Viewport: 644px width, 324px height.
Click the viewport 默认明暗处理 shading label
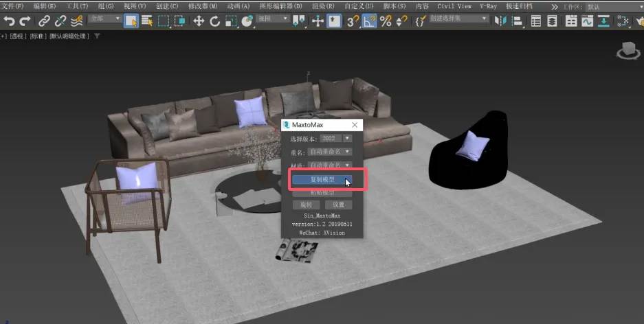pos(69,36)
